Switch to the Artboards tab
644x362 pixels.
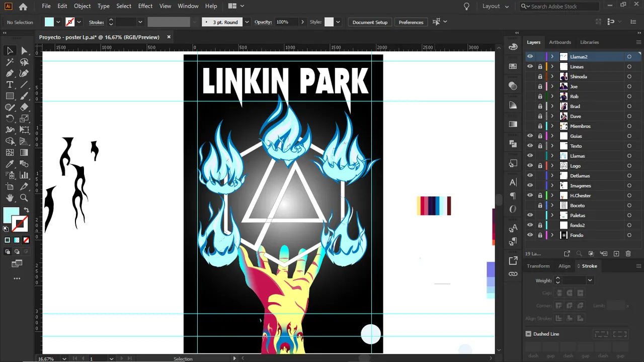[x=560, y=42]
